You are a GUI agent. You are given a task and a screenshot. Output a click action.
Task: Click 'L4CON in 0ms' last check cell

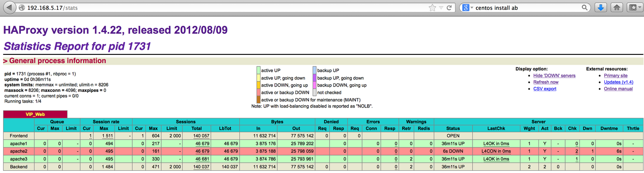point(496,151)
